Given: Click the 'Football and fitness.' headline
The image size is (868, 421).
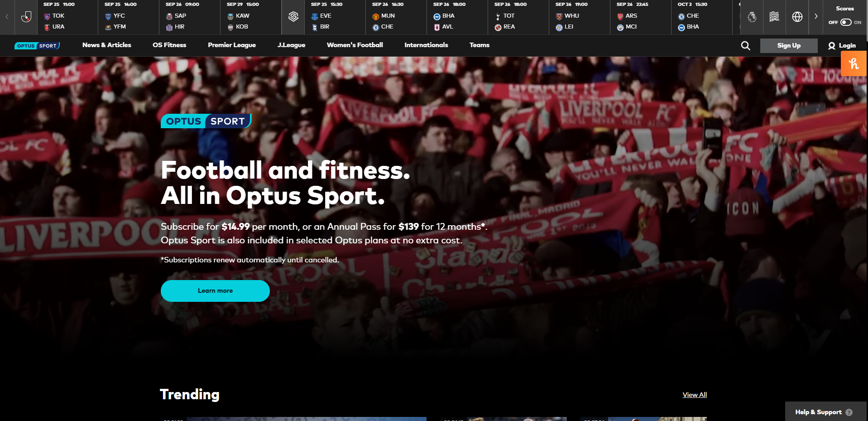Looking at the screenshot, I should click(285, 170).
